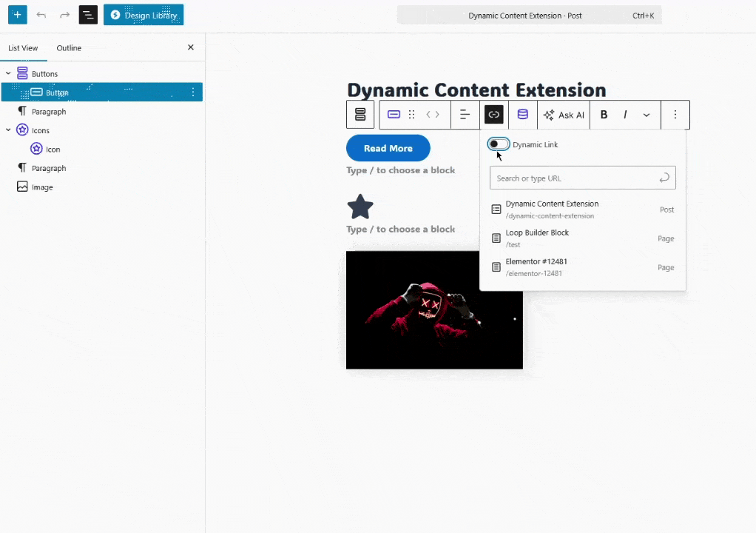
Task: Apply italic formatting to the button text
Action: pos(625,115)
